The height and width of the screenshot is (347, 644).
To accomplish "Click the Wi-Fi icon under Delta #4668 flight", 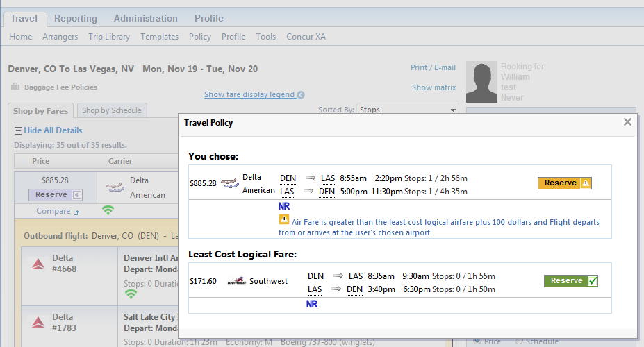I will [x=131, y=294].
